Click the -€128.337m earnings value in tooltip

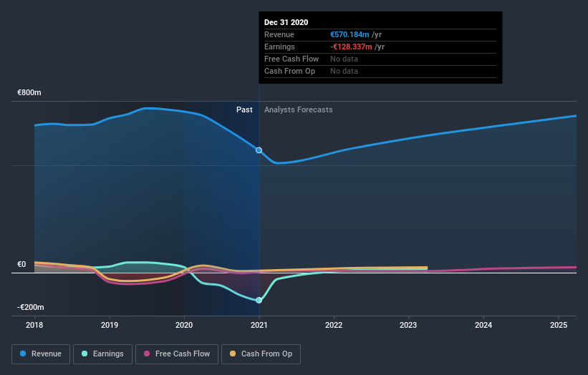[351, 47]
